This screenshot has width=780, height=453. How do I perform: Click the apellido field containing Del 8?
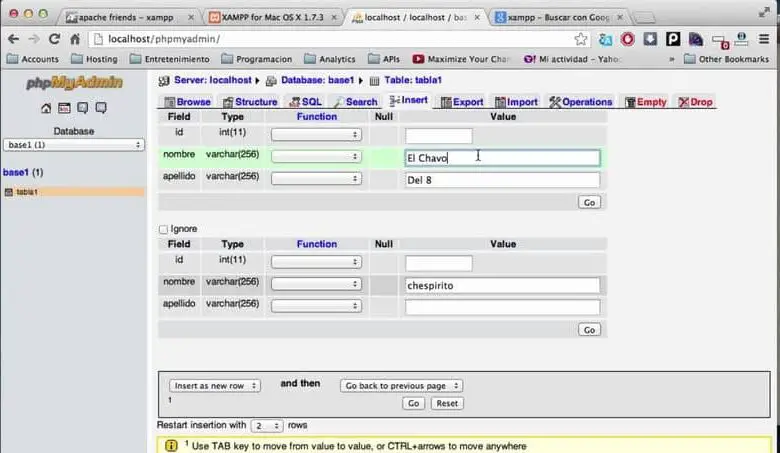point(502,180)
